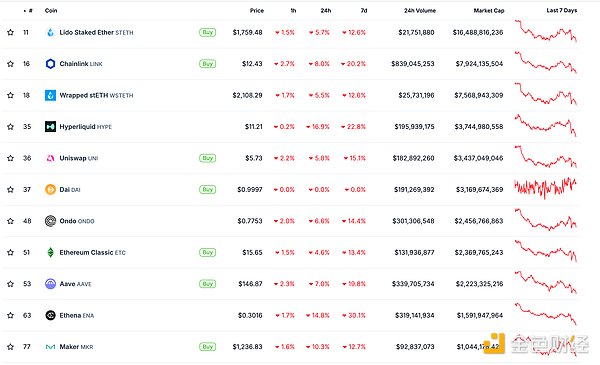Click the Buy button for Maker

(207, 347)
